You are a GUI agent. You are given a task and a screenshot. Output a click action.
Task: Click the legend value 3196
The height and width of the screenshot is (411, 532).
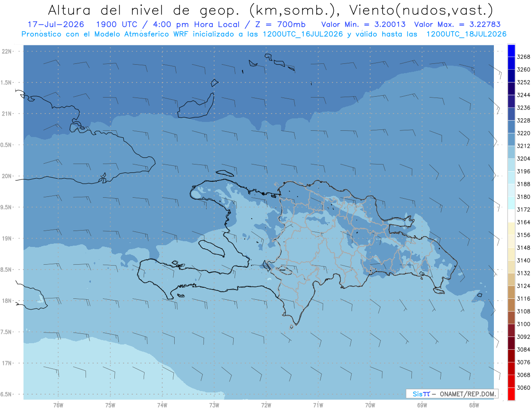tap(524, 172)
